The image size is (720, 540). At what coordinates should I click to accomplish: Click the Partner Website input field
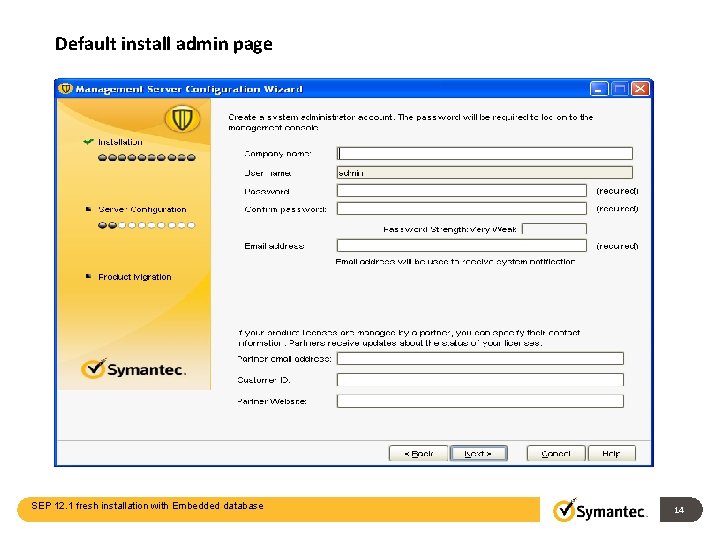point(480,401)
